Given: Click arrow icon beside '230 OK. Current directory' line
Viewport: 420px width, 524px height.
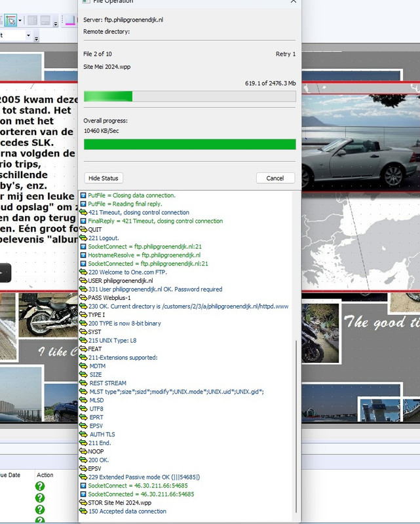Looking at the screenshot, I should 83,306.
